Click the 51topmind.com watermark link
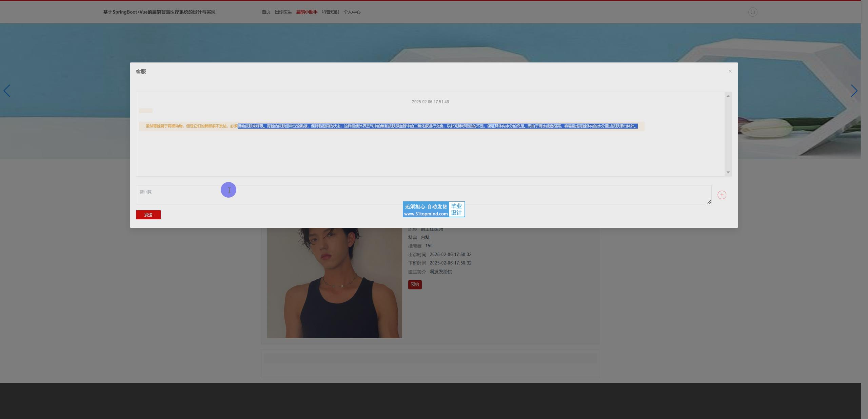 [x=426, y=214]
